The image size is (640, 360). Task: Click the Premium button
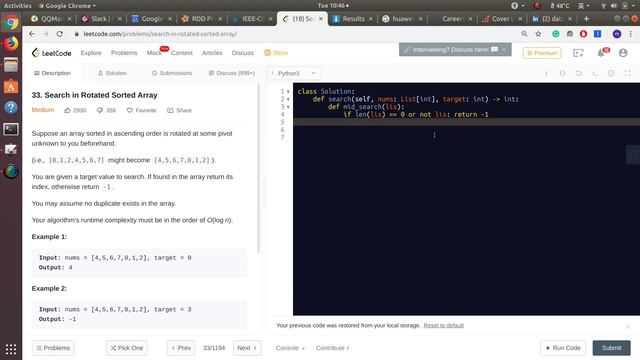[x=542, y=53]
